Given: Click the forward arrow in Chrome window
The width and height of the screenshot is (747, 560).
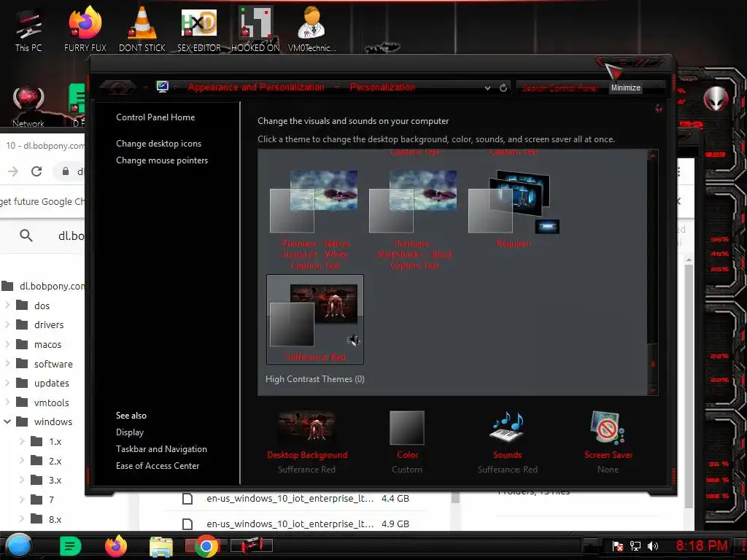Looking at the screenshot, I should tap(13, 171).
